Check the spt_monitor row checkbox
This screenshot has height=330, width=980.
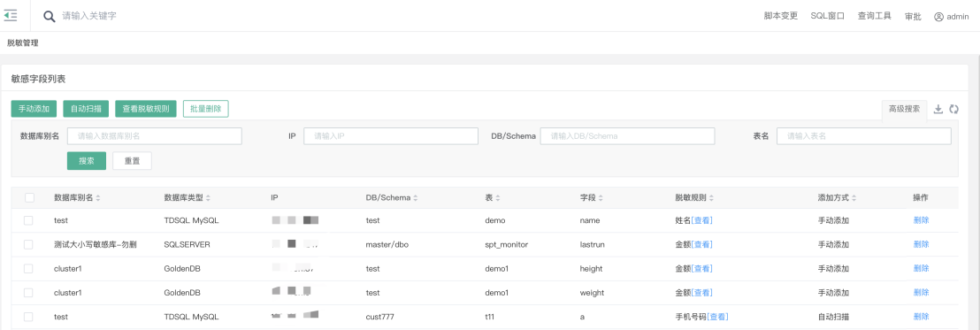coord(28,244)
